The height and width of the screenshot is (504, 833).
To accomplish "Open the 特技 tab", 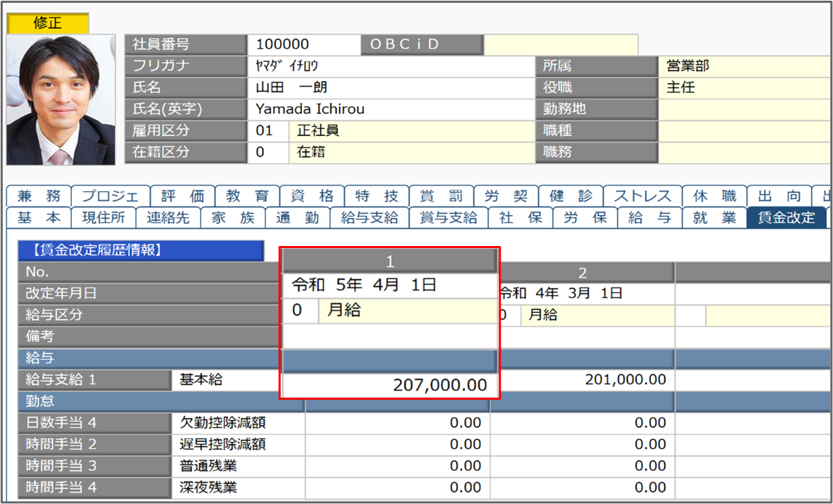I will [x=377, y=196].
